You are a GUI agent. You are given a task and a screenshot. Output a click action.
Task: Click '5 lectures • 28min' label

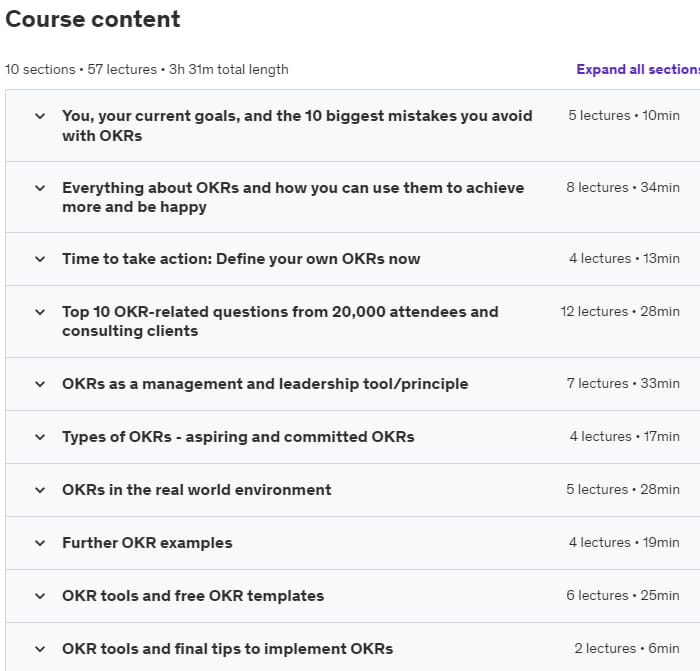623,490
